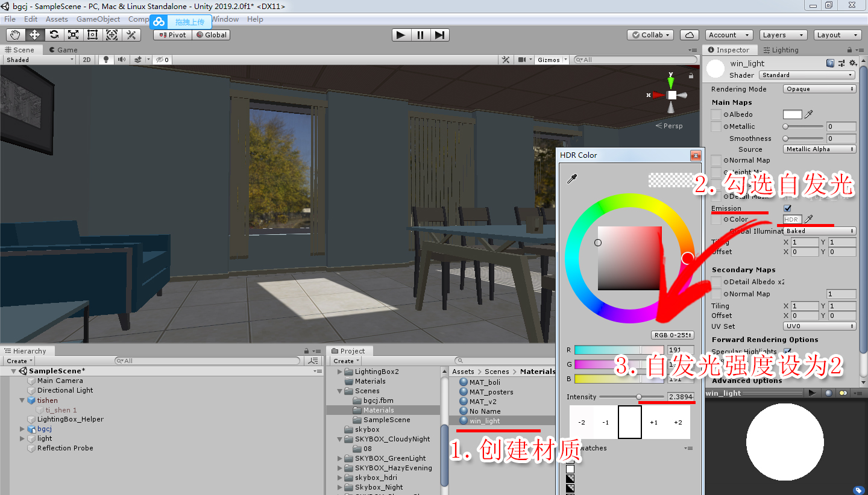Screen dimensions: 868x495
Task: Expand LightingBox2 folder in Project
Action: 341,372
